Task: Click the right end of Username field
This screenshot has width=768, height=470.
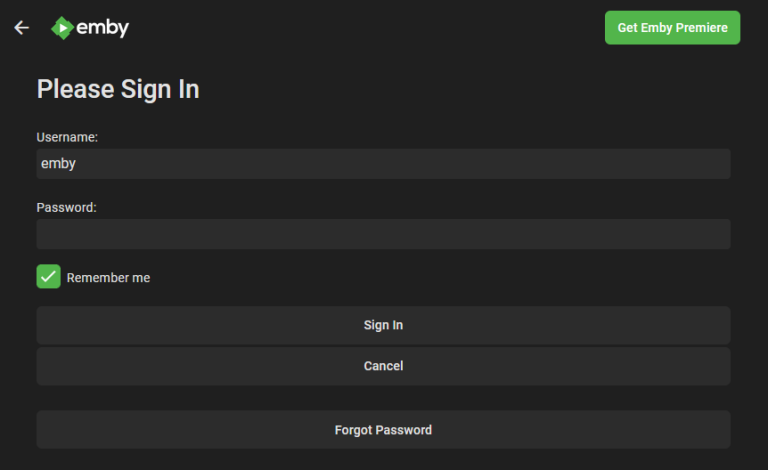Action: coord(722,164)
